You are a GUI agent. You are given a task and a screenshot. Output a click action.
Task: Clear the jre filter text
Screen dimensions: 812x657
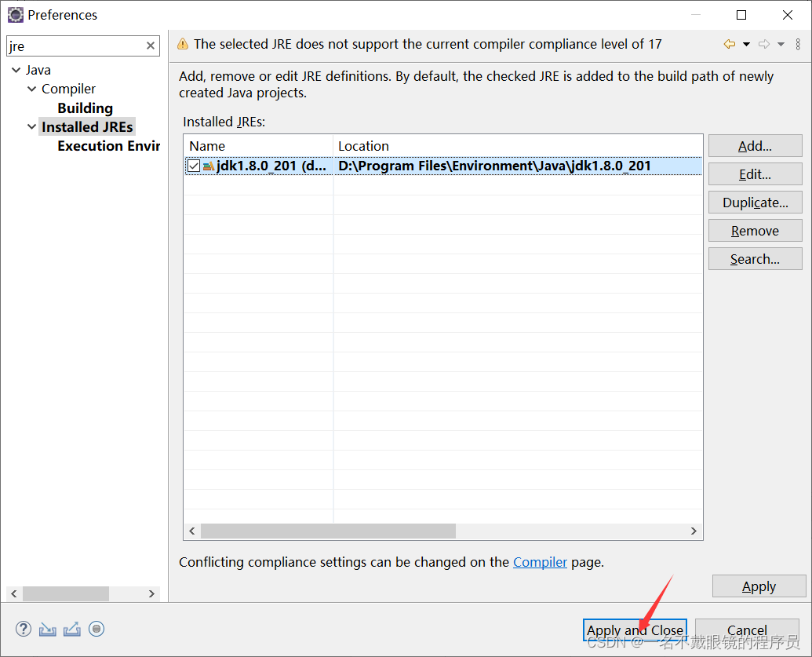(150, 46)
